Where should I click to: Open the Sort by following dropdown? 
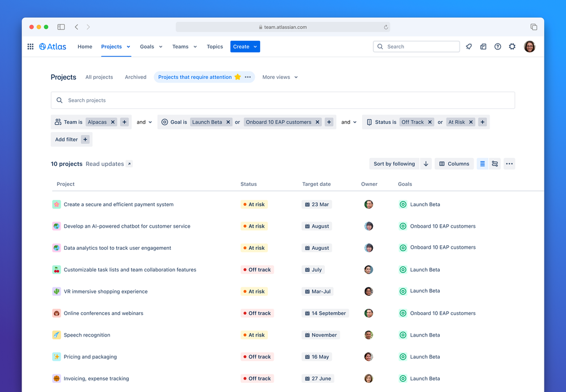coord(394,164)
